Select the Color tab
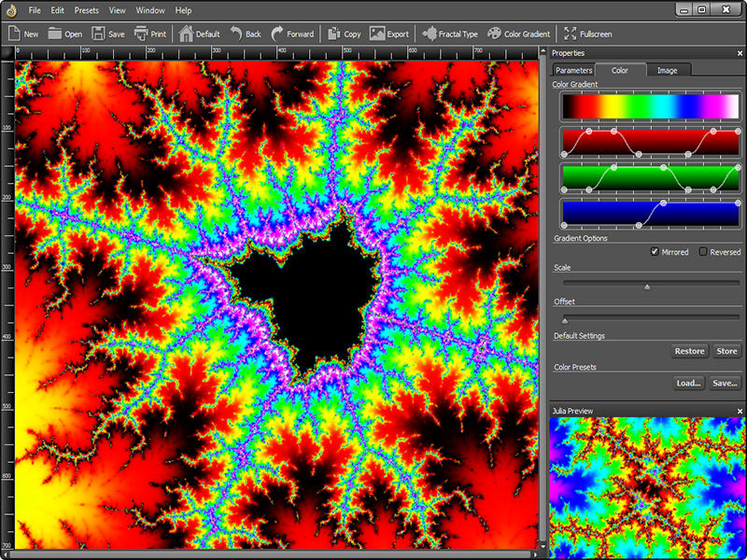Viewport: 747px width, 560px height. [x=620, y=70]
